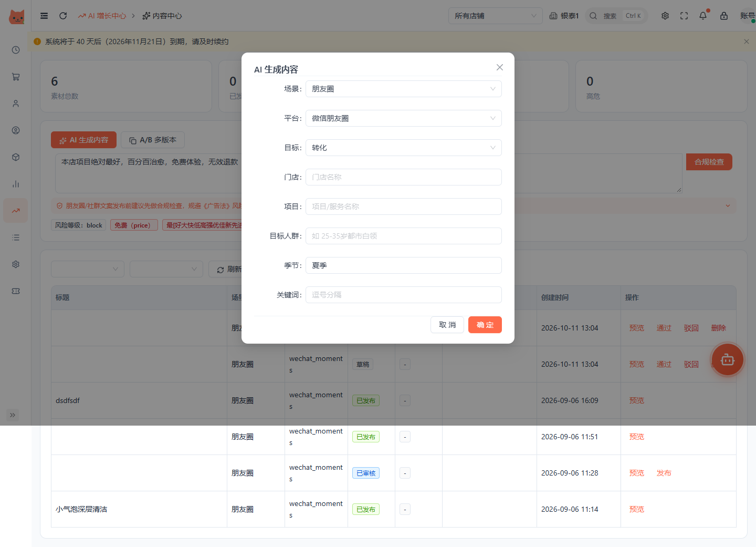The image size is (756, 547).
Task: Open the circled user sidebar icon
Action: tap(16, 130)
